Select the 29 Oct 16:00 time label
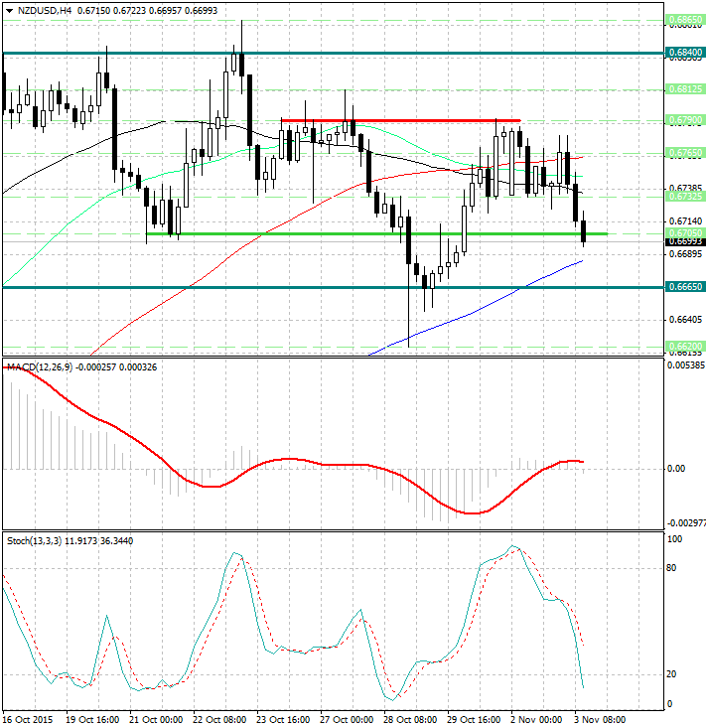 click(474, 720)
